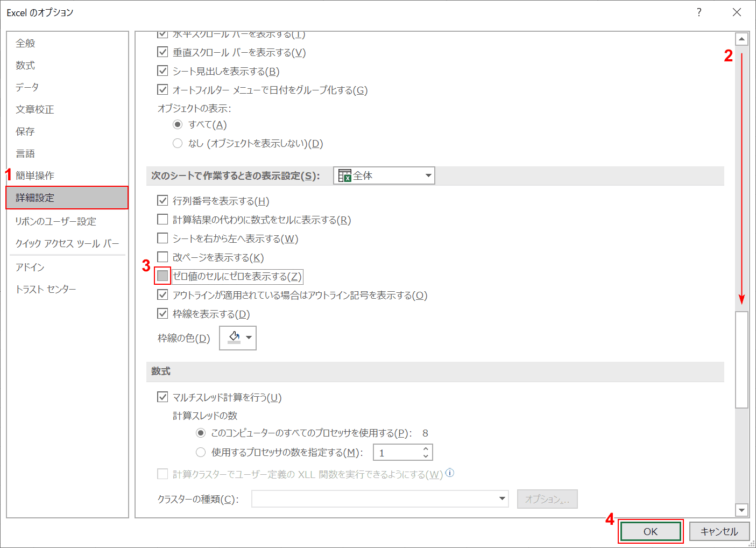Select このコンピューターのすべてのプロセッサを使用する radio
Viewport: 756px width, 548px height.
[201, 433]
